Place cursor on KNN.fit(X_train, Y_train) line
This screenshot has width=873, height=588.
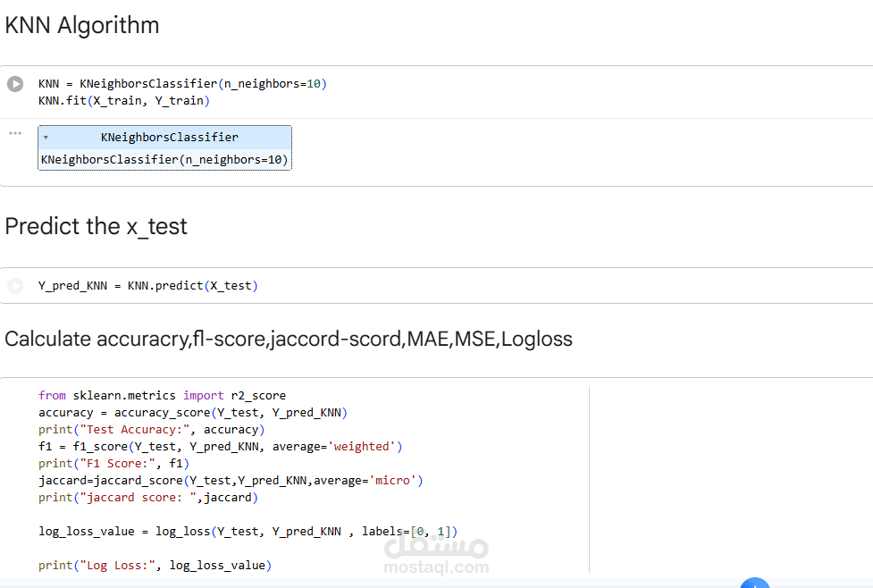pyautogui.click(x=123, y=101)
